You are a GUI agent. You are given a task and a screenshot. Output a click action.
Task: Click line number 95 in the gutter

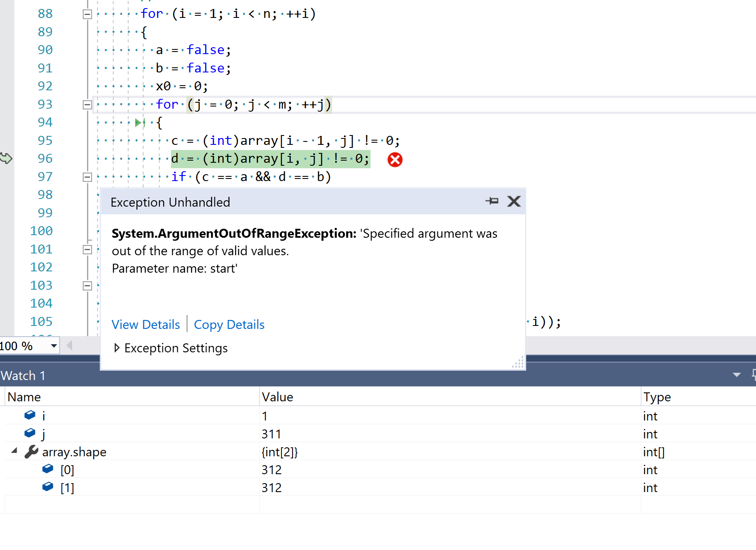tap(45, 141)
